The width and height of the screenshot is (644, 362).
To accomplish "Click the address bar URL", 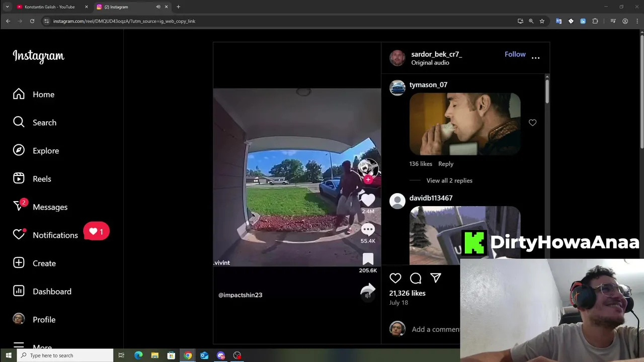I will click(124, 21).
